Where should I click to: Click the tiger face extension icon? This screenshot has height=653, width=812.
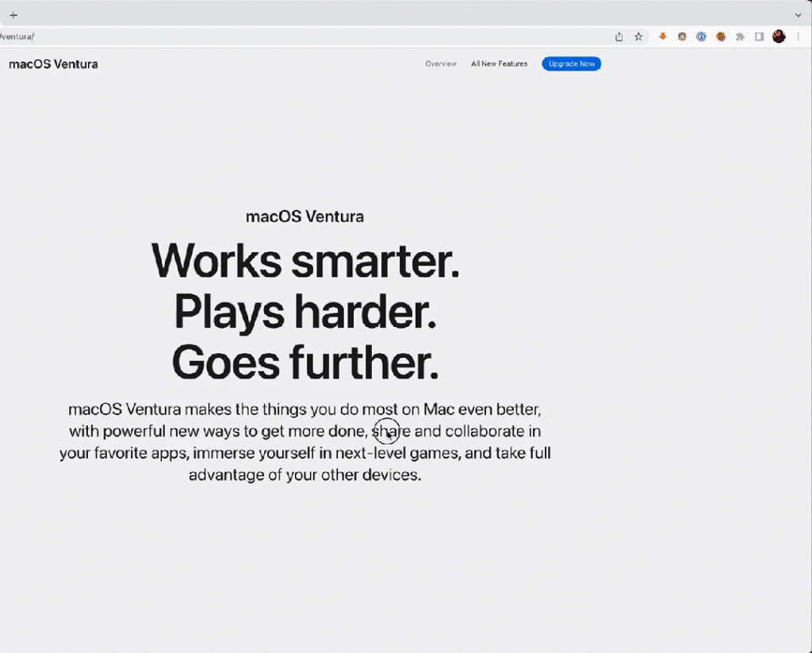(721, 36)
